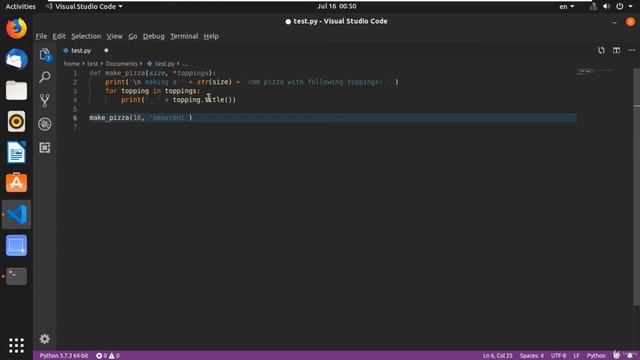Click 'for topping in toppings:' on line 3
The height and width of the screenshot is (360, 640).
tap(153, 91)
